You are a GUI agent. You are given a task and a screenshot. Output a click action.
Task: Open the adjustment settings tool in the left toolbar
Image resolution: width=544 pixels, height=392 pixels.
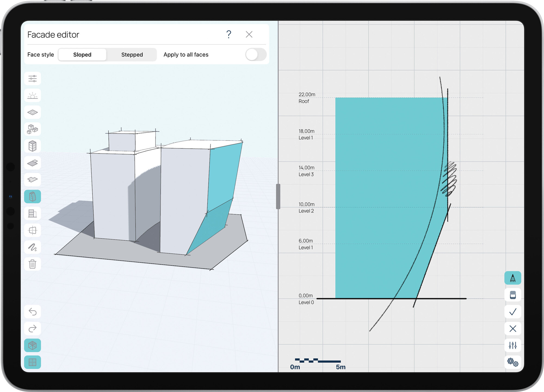[x=32, y=79]
